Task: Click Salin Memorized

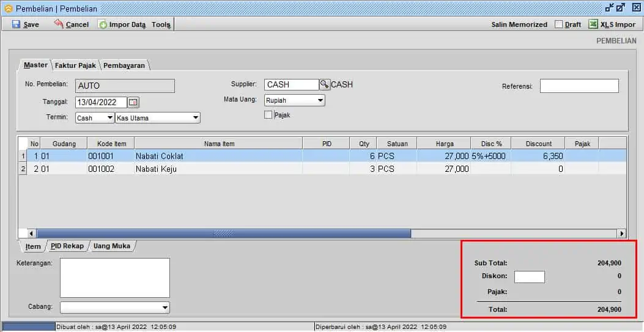Action: pyautogui.click(x=519, y=24)
